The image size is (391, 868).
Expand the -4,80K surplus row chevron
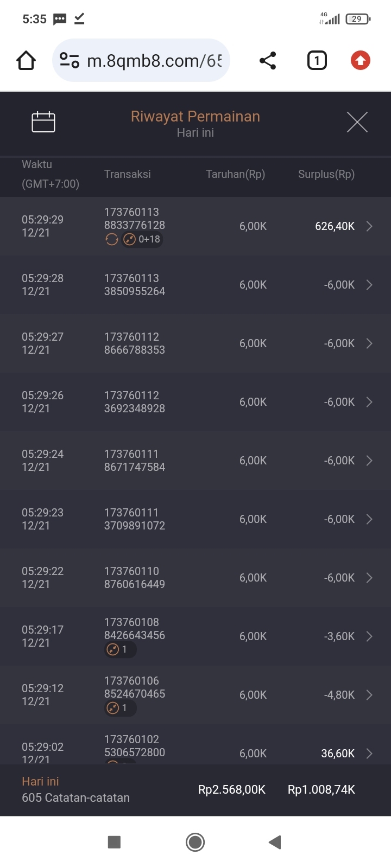coord(369,695)
